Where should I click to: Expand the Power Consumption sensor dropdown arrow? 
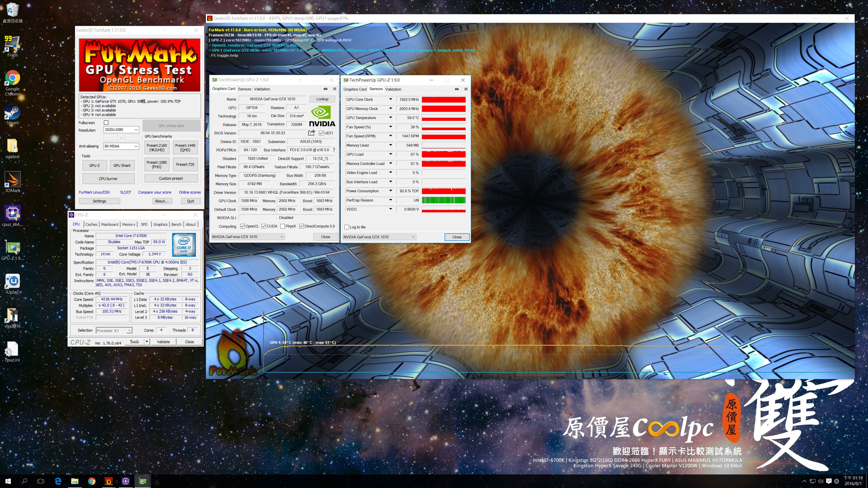click(391, 191)
